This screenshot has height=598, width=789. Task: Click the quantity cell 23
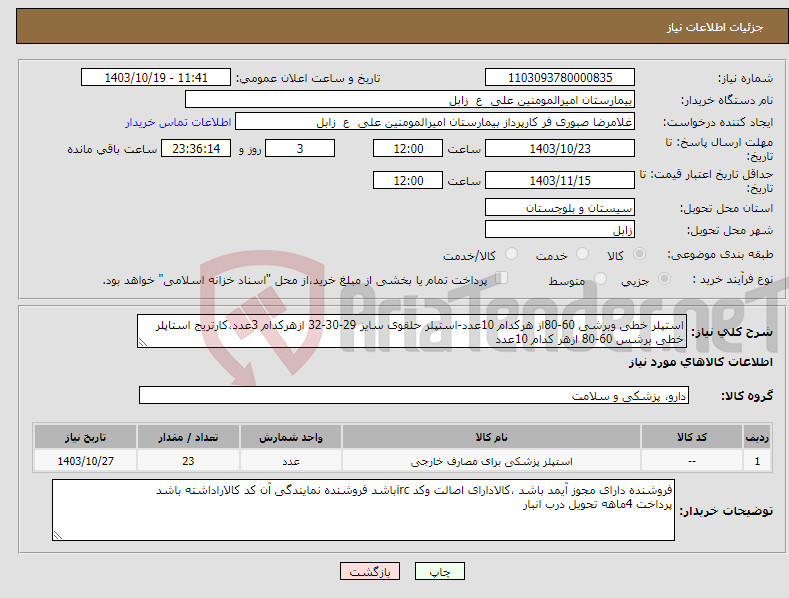coord(188,461)
